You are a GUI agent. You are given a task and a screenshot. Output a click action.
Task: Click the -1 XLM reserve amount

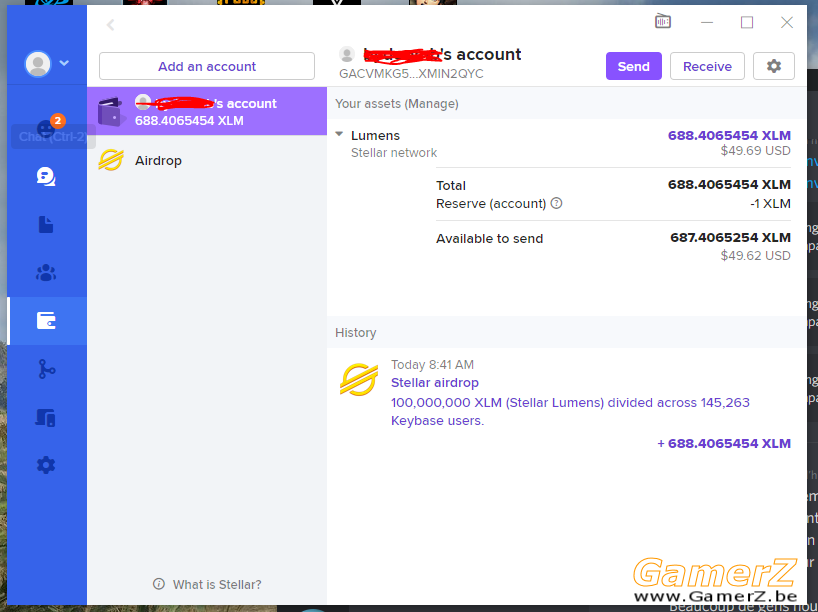point(770,203)
